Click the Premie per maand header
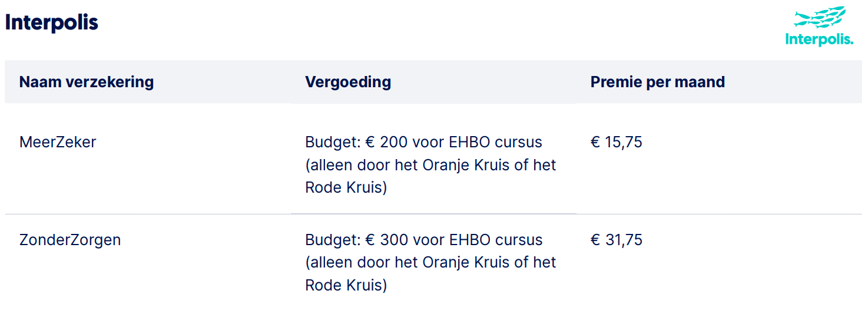The width and height of the screenshot is (868, 317). click(x=657, y=82)
